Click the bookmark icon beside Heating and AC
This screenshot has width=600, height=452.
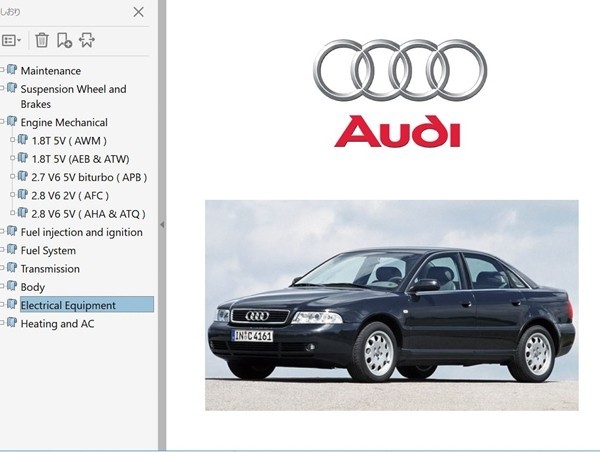point(12,323)
